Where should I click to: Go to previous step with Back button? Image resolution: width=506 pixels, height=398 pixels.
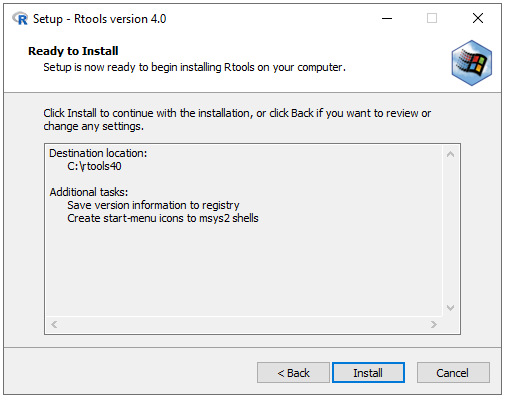(293, 373)
